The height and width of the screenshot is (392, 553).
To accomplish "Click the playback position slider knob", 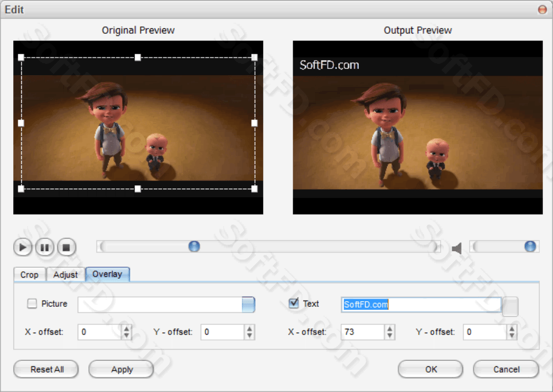I will [194, 246].
